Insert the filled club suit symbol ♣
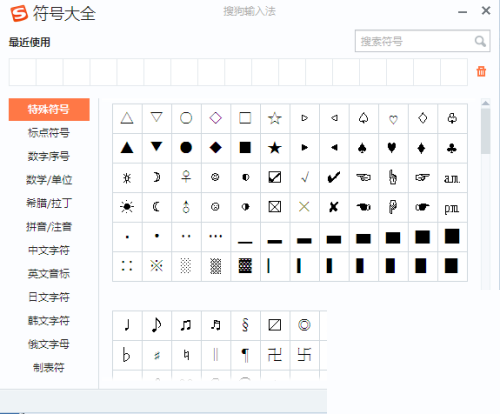The height and width of the screenshot is (414, 500). pyautogui.click(x=452, y=148)
